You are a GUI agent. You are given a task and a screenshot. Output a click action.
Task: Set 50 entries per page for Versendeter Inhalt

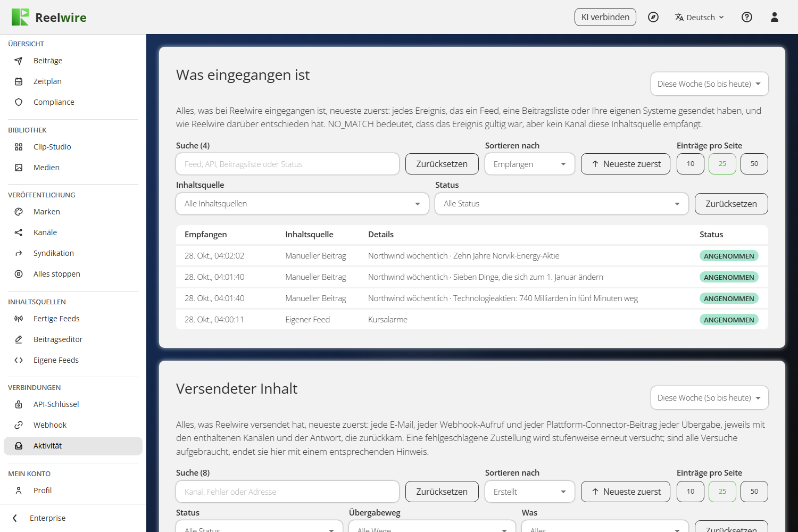(x=754, y=492)
